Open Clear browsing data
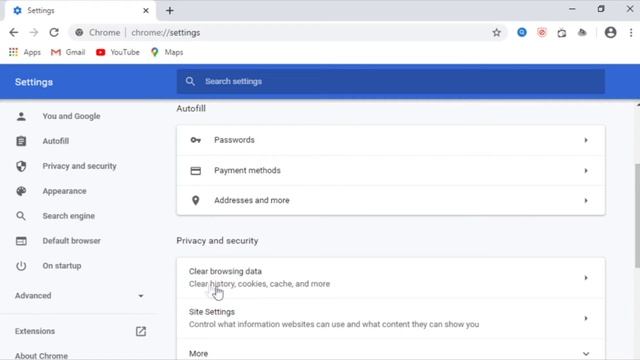This screenshot has height=360, width=640. (391, 278)
